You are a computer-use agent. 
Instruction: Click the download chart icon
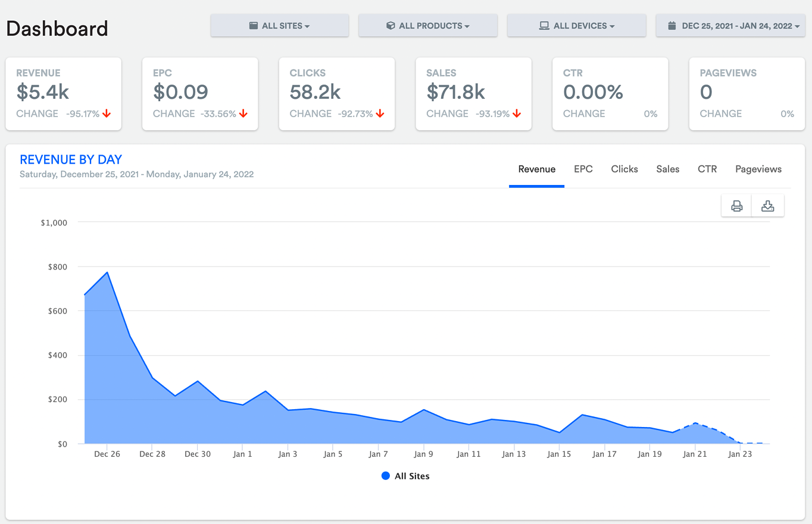tap(768, 206)
